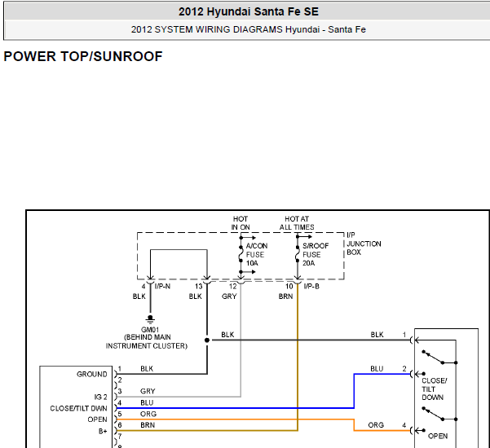490x448 pixels.
Task: Click the 'BRN' label under pin 10
Action: pos(285,296)
